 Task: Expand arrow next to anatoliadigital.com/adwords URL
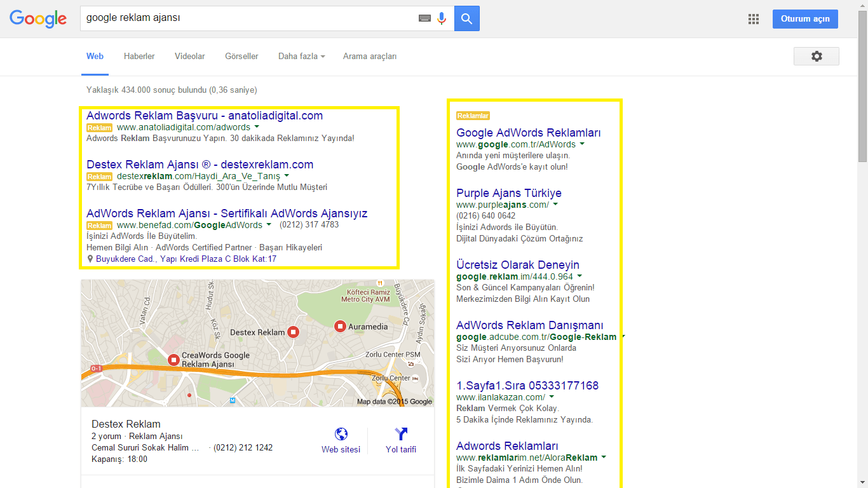[x=257, y=127]
